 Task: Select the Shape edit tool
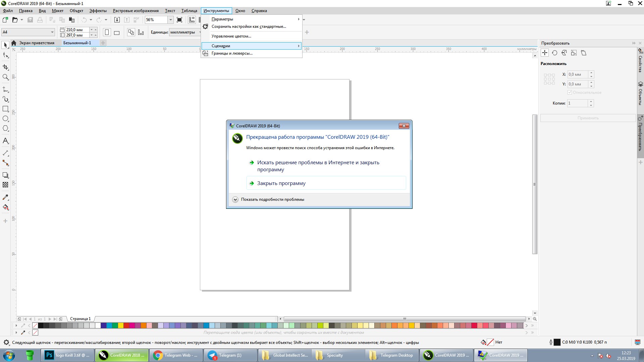coord(5,55)
